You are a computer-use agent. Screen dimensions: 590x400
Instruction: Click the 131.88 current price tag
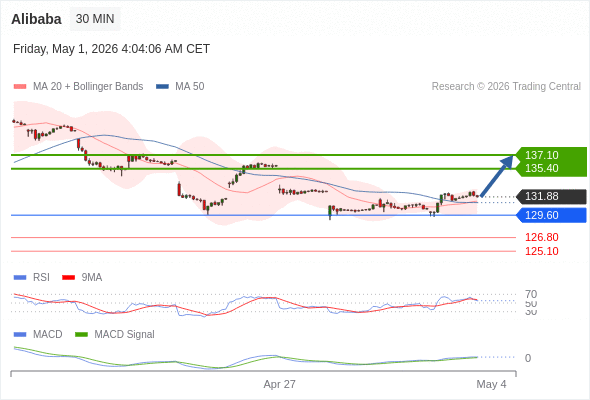[x=551, y=196]
